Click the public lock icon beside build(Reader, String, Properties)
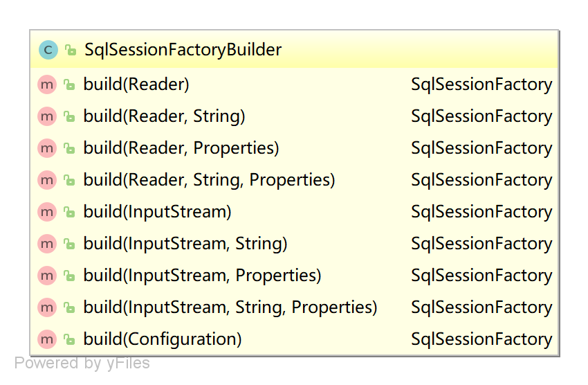 click(x=69, y=180)
